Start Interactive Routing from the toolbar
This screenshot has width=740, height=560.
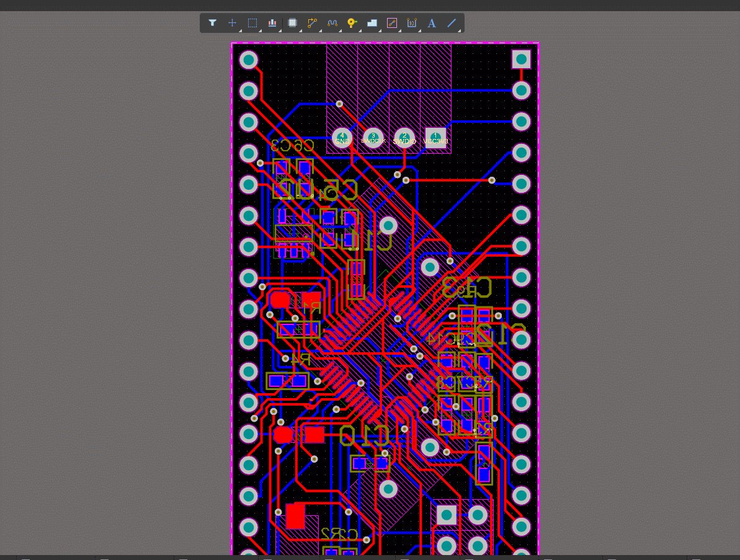312,23
